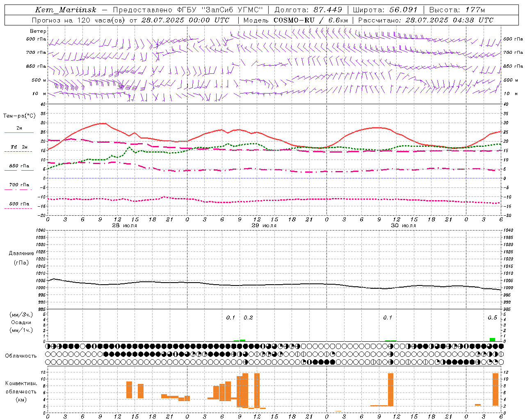Click the 30 июля date label

pyautogui.click(x=403, y=226)
